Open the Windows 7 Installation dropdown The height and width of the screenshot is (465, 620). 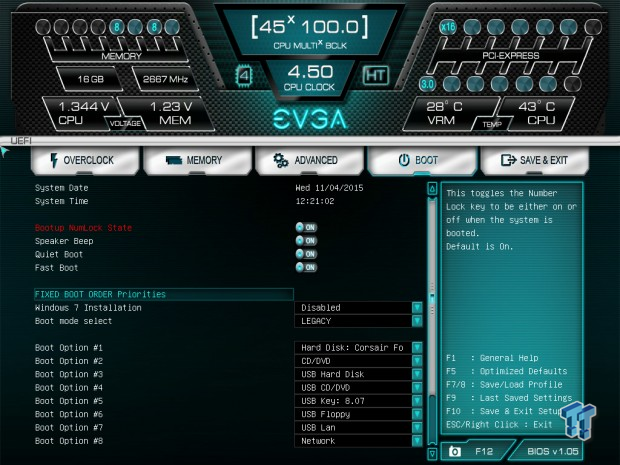point(358,308)
